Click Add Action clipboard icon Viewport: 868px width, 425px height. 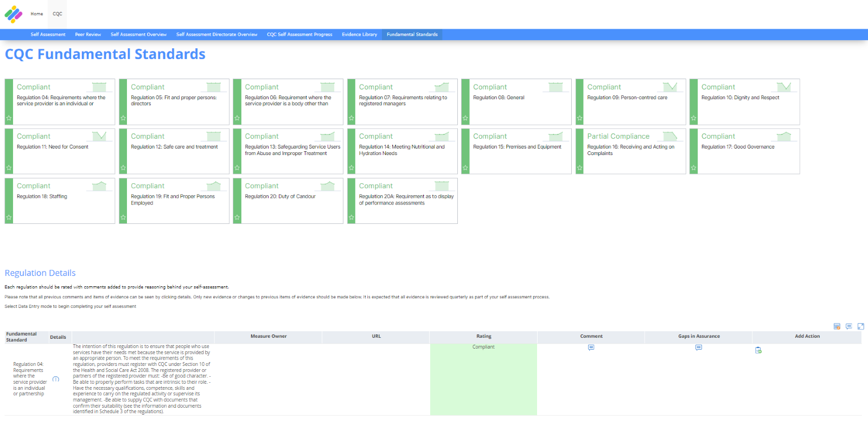click(x=758, y=350)
